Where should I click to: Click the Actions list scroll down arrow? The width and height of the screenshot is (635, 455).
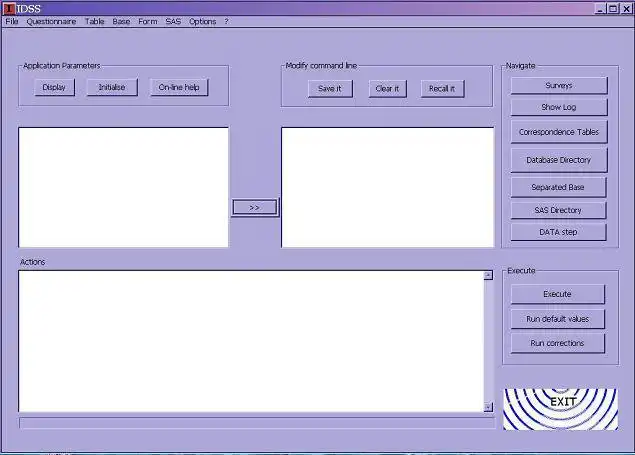tap(488, 407)
